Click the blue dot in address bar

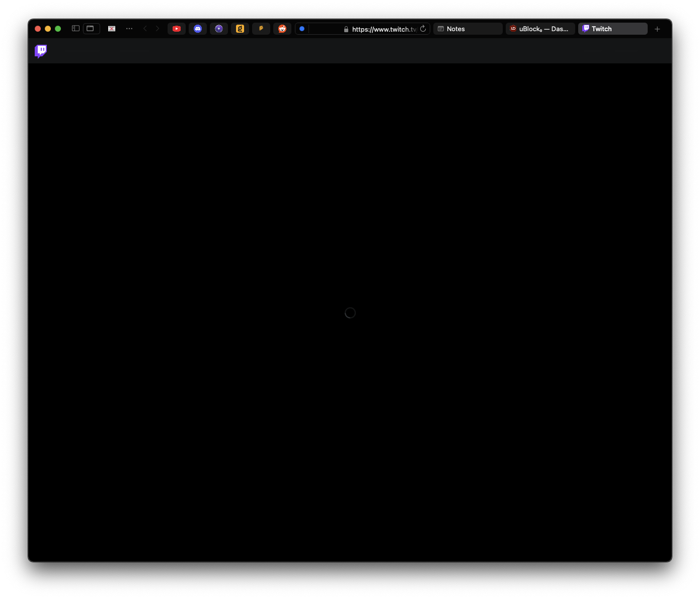[302, 29]
